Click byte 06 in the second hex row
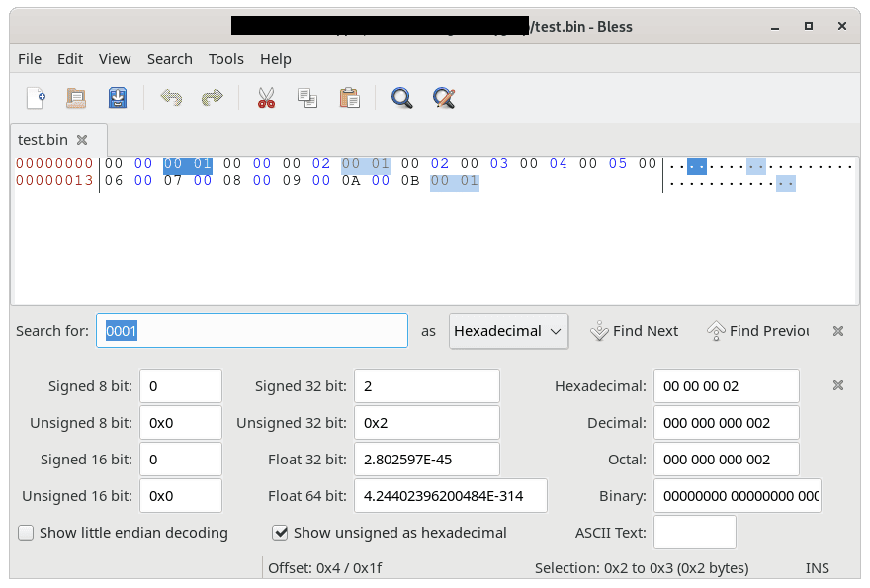Viewport: 870px width, 588px height. 113,180
